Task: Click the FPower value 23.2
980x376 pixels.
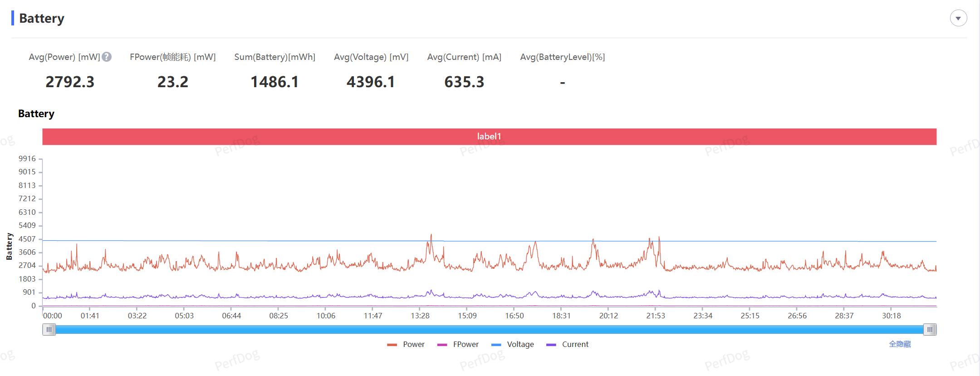Action: 172,82
